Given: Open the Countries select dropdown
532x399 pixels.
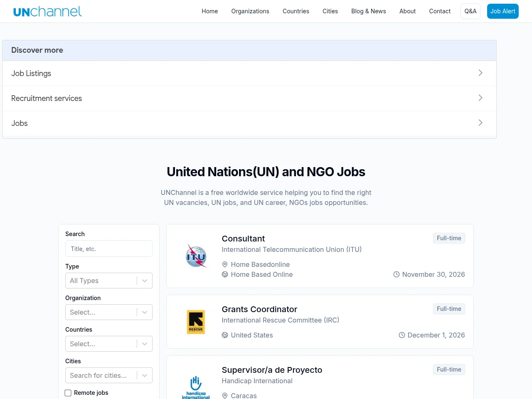Looking at the screenshot, I should point(109,344).
